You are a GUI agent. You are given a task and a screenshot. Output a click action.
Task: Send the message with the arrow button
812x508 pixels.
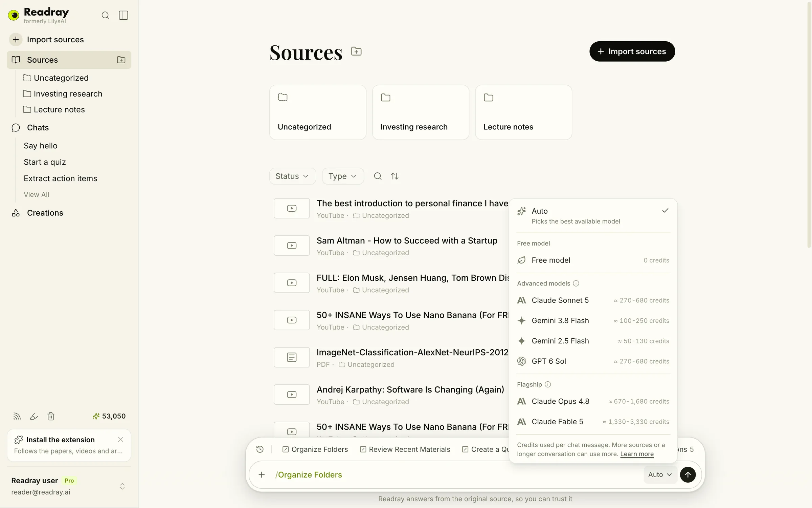click(x=688, y=474)
